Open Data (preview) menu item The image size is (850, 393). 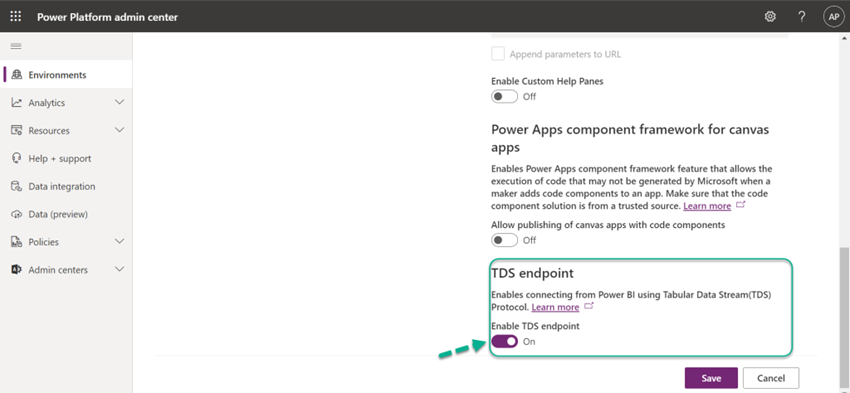coord(67,214)
